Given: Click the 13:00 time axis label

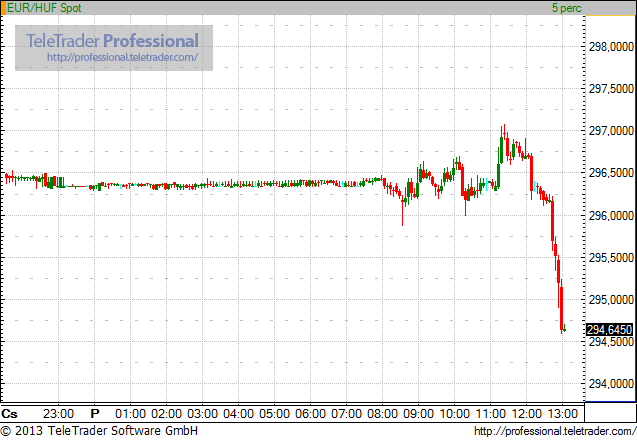Looking at the screenshot, I should (x=562, y=414).
